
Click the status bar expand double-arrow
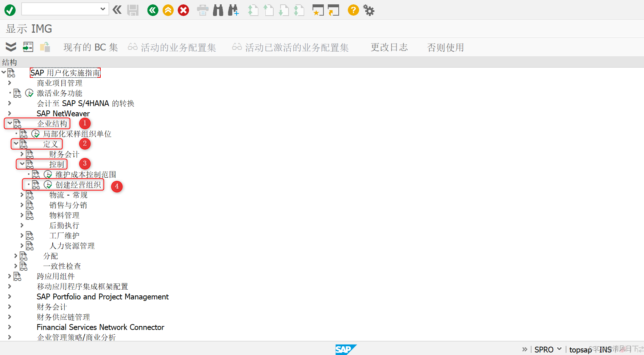tap(524, 349)
